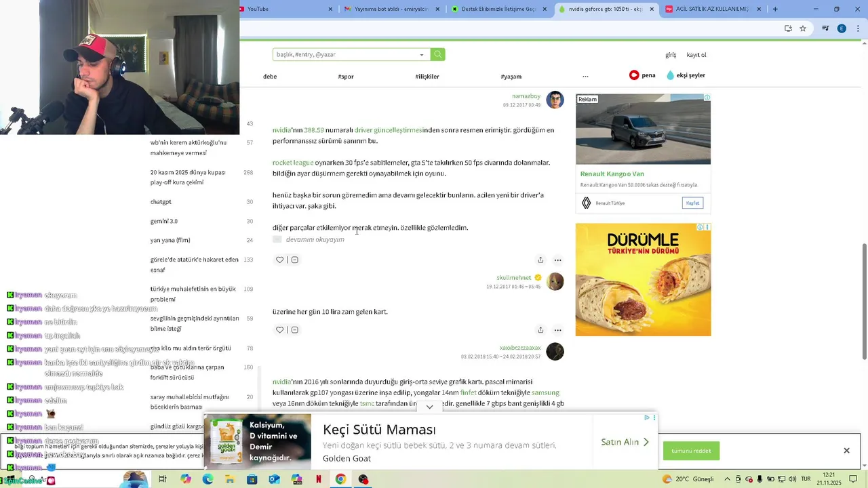Open the samsung link in entry
Screen dimensions: 868x488
click(545, 392)
